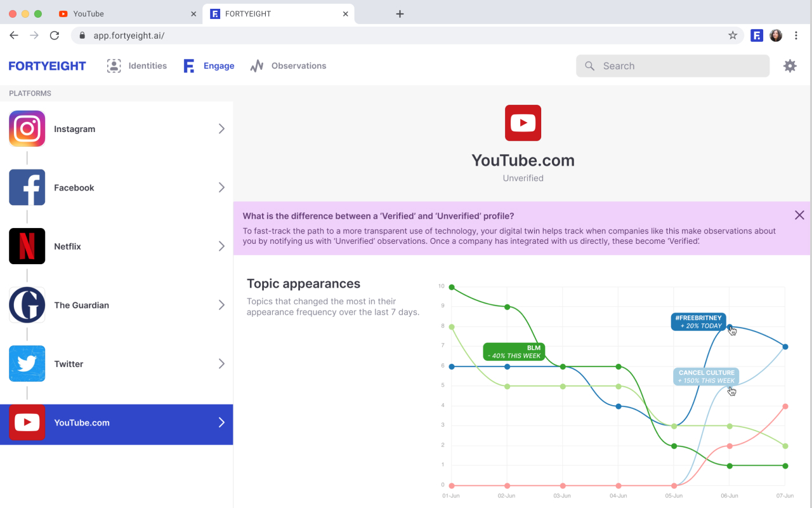812x508 pixels.
Task: Open settings gear icon
Action: click(790, 65)
